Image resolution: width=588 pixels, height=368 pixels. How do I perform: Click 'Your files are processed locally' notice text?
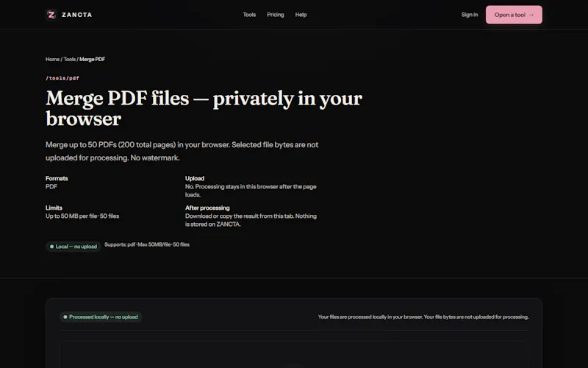point(423,317)
